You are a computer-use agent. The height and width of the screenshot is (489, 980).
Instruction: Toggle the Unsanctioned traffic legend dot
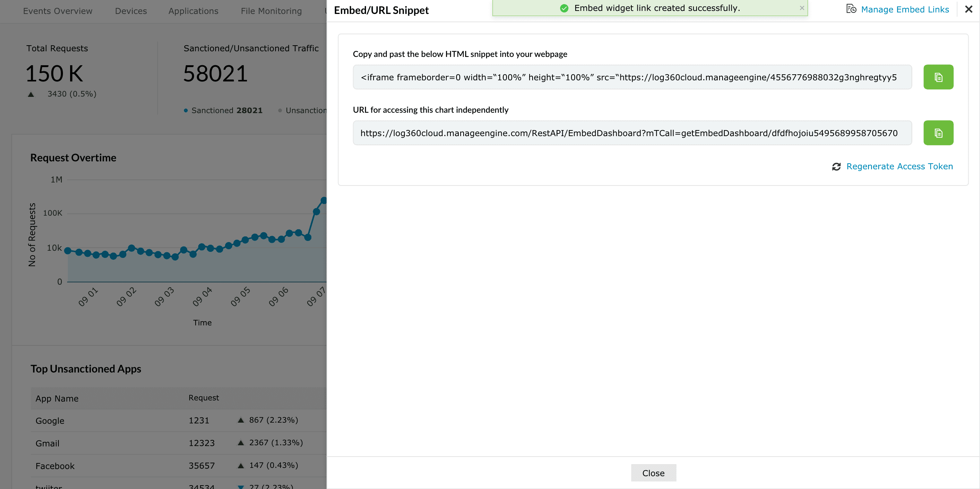pos(280,110)
